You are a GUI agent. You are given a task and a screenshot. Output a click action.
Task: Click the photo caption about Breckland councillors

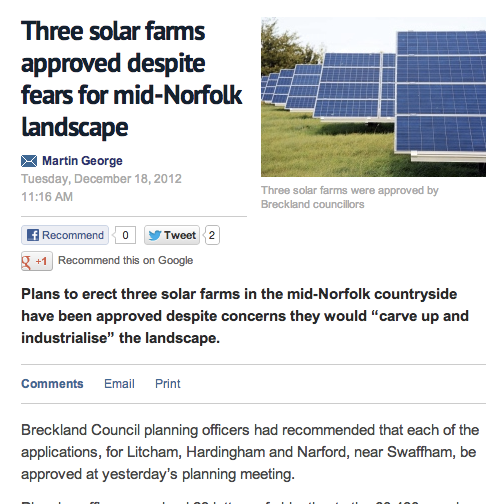point(349,197)
